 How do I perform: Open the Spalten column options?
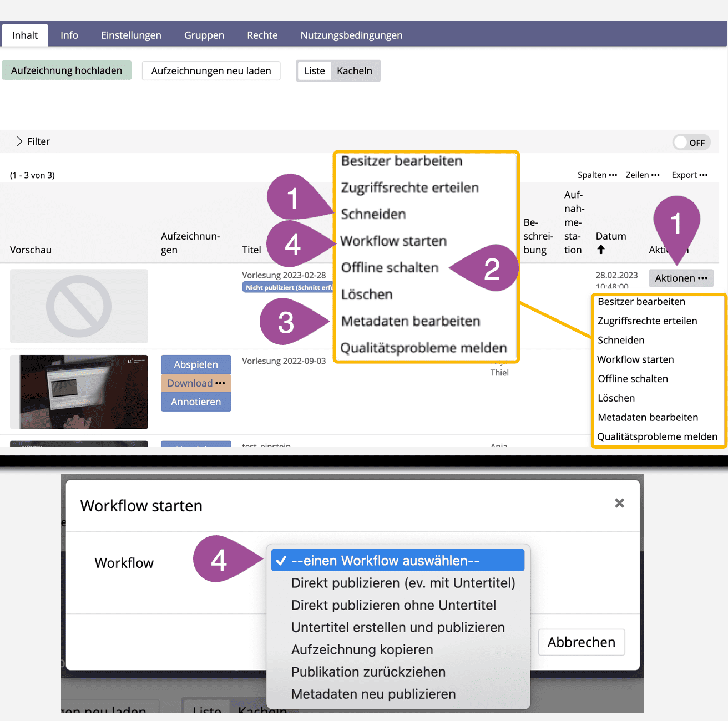pos(597,175)
